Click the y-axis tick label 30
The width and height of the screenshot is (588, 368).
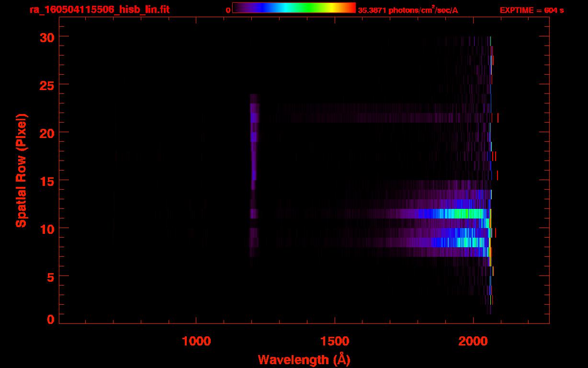pos(47,37)
